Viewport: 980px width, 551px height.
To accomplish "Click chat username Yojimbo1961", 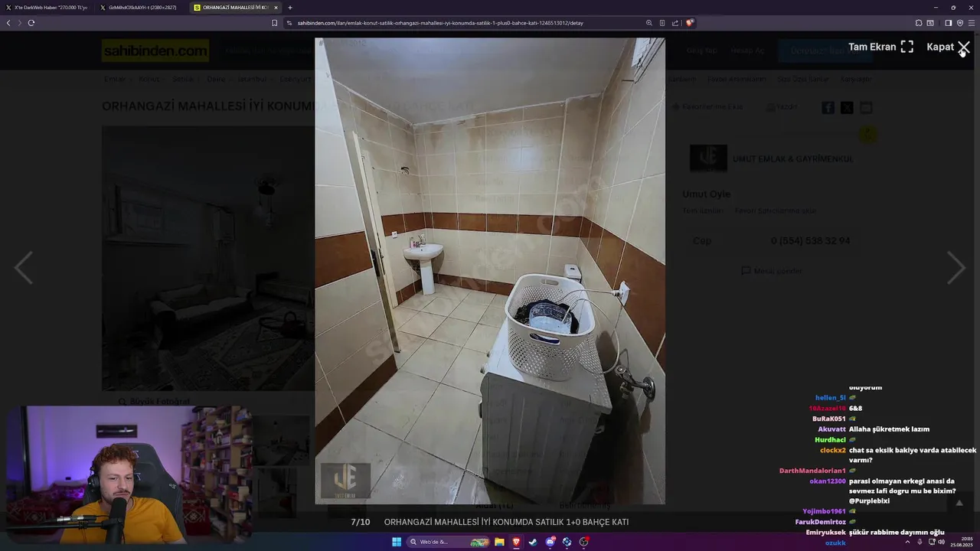I will coord(824,511).
